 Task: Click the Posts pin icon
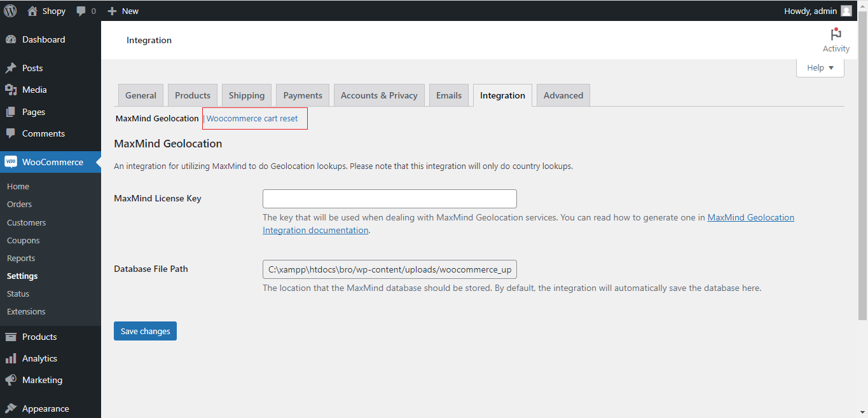tap(11, 68)
